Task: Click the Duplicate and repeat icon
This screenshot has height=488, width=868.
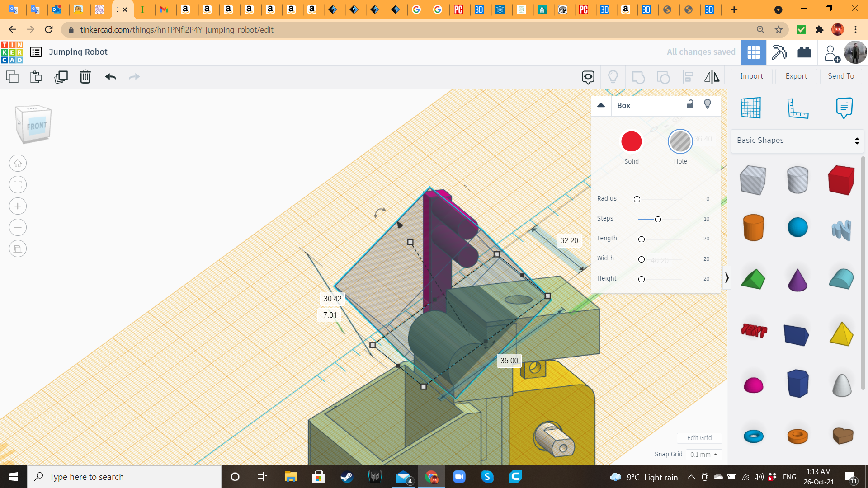Action: (61, 77)
